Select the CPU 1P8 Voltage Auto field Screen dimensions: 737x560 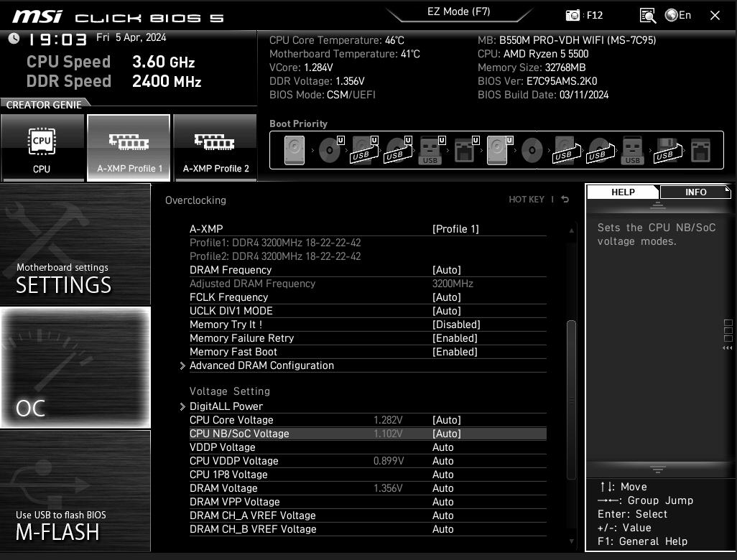point(442,475)
